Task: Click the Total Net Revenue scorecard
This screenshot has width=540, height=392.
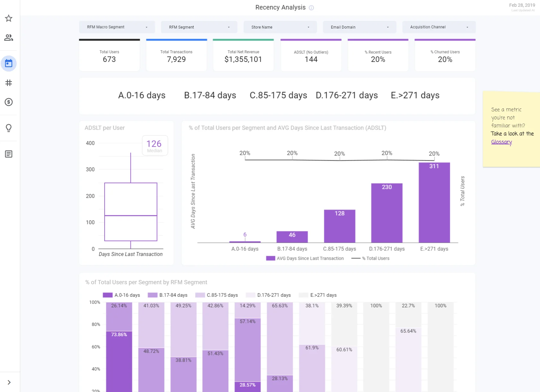Action: click(243, 55)
